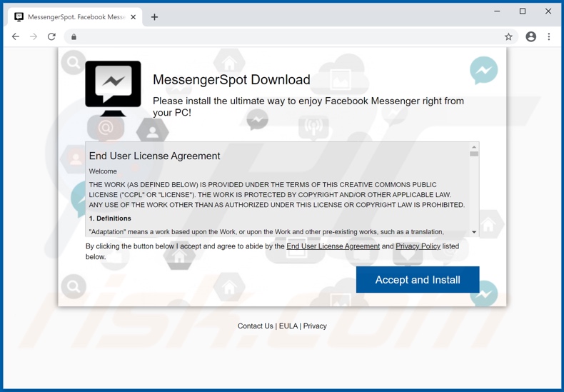The width and height of the screenshot is (564, 392).
Task: Open the Chrome profile avatar
Action: 531,36
